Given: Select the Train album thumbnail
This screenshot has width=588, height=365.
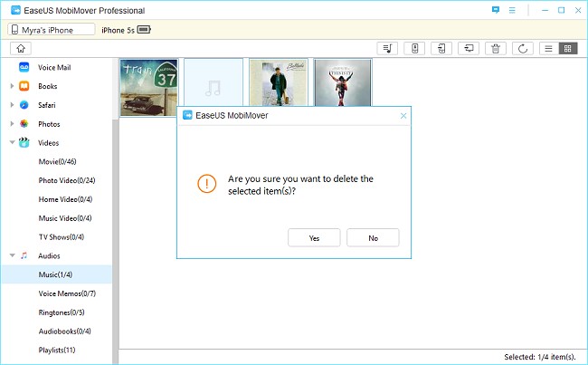Looking at the screenshot, I should [149, 87].
